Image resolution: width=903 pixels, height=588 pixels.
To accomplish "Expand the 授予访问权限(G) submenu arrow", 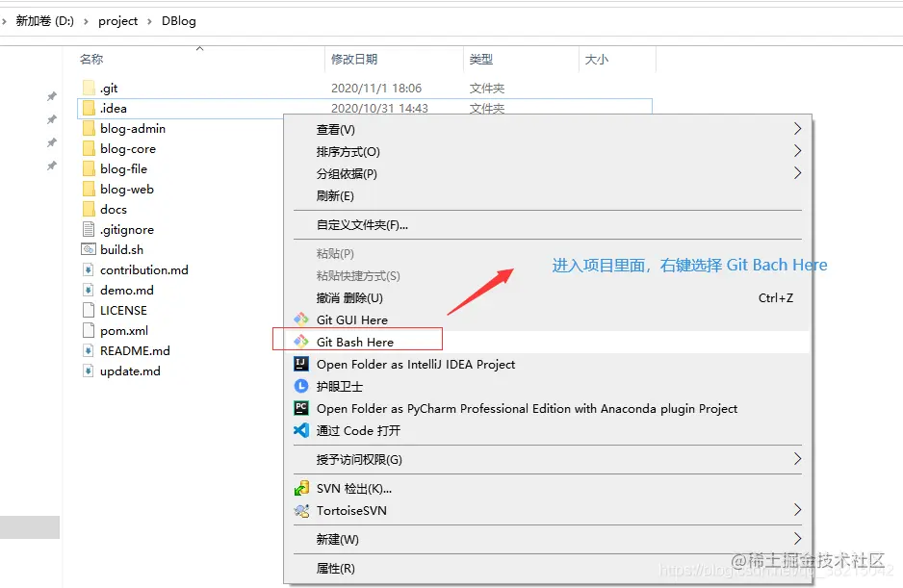I will click(x=797, y=459).
